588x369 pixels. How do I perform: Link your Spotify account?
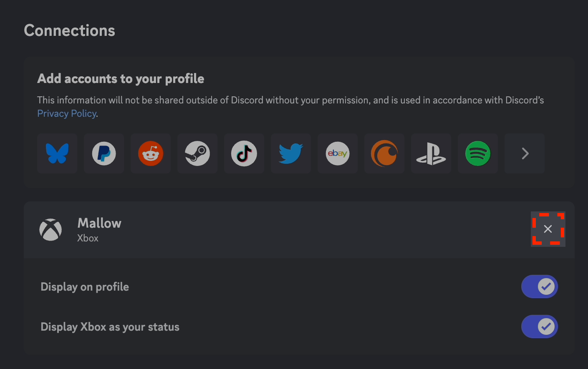(x=477, y=153)
